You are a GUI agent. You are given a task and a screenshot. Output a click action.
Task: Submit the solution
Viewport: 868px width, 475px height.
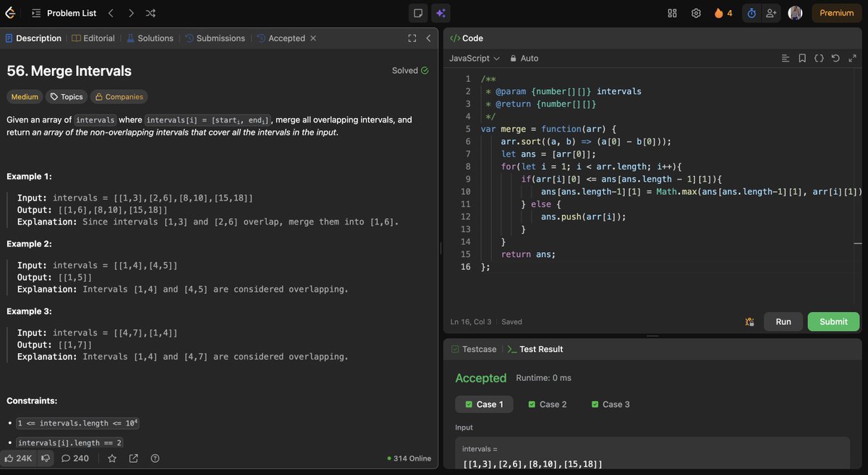pos(833,321)
